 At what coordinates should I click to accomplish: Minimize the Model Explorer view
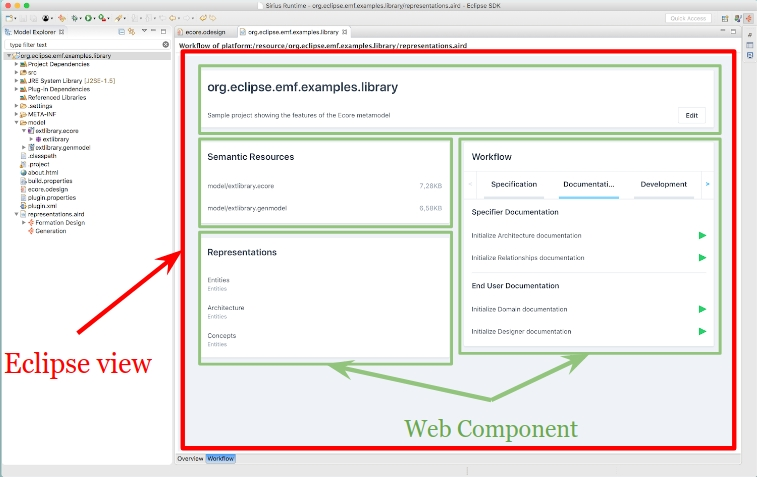(x=154, y=30)
